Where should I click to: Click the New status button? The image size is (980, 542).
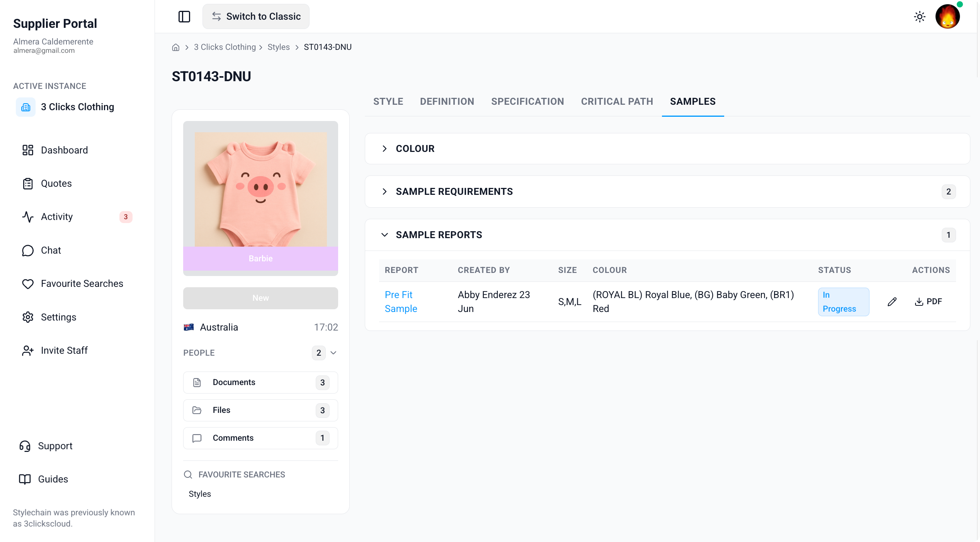click(260, 298)
